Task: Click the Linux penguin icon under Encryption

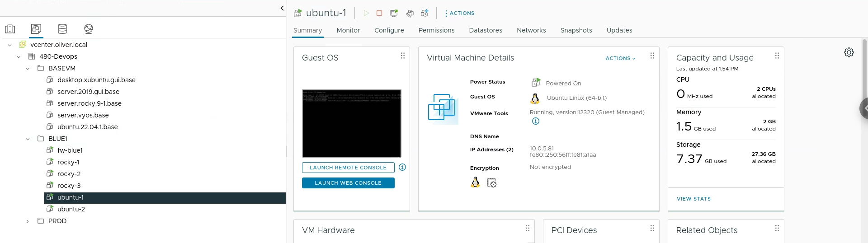Action: (475, 182)
